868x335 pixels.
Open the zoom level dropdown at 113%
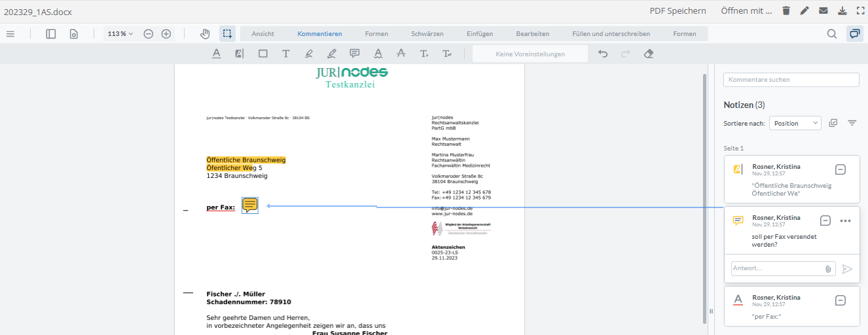tap(120, 34)
